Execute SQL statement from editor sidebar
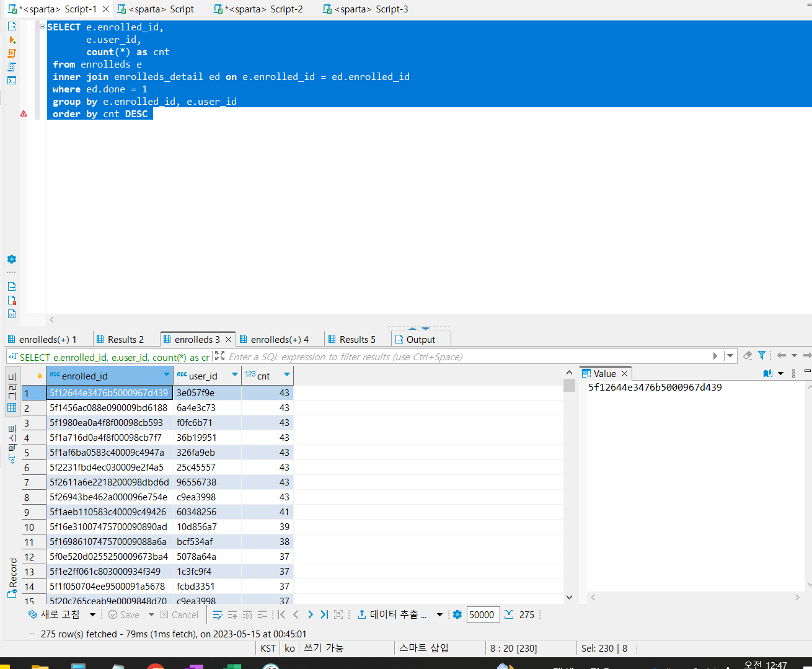 (x=12, y=26)
